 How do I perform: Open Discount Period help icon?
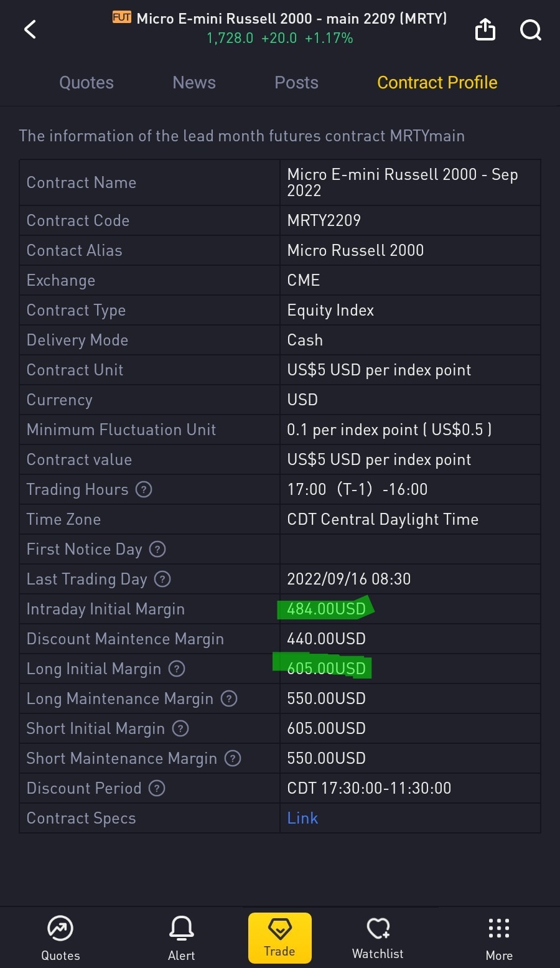click(x=157, y=789)
